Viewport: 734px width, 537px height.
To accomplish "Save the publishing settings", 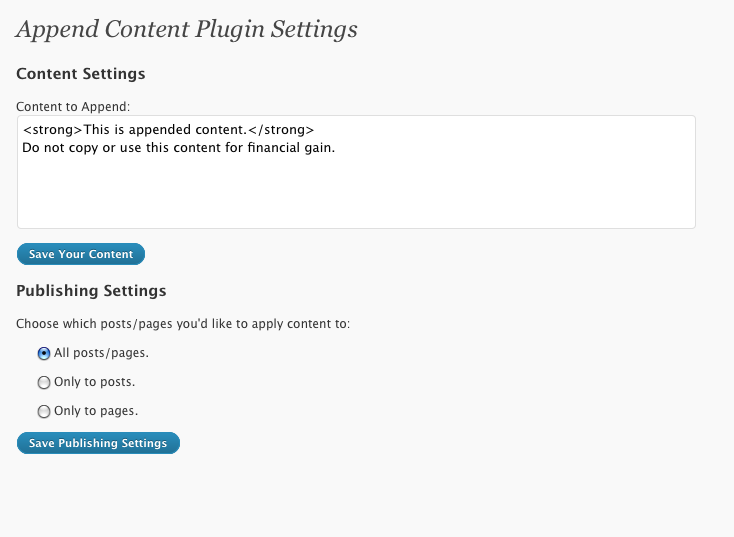I will pyautogui.click(x=98, y=443).
